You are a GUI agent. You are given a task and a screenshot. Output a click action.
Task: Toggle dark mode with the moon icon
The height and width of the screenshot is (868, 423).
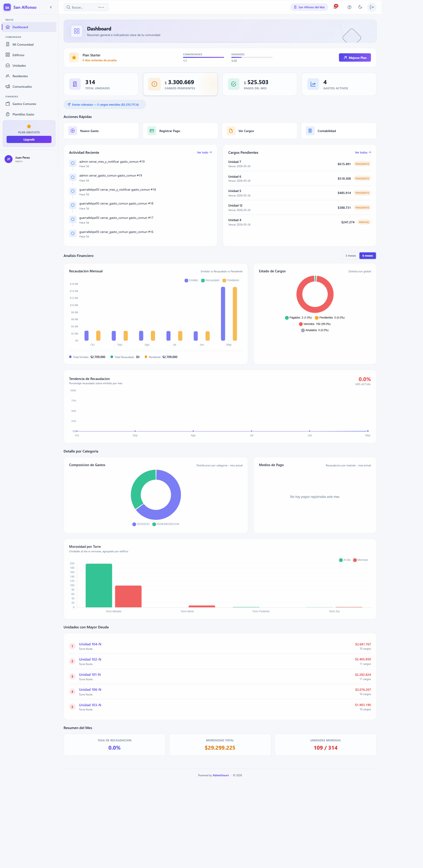point(360,7)
